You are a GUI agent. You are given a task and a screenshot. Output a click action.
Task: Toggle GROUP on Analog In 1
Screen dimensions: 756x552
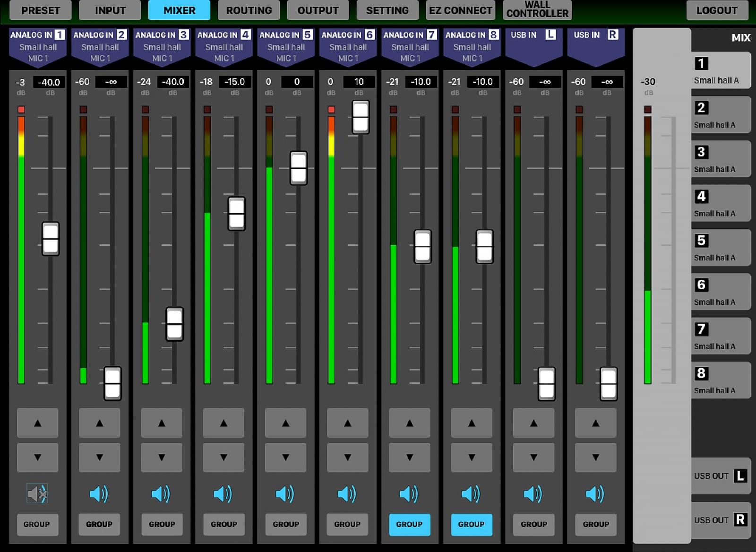[37, 525]
